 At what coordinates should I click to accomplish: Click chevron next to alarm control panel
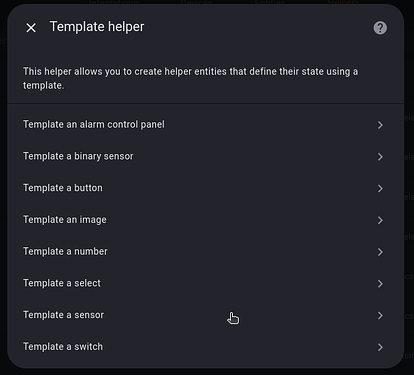(x=380, y=125)
